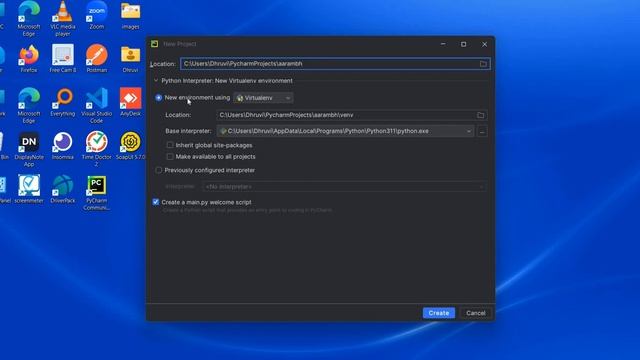Open the disabled Interpreter No interpreter dropdown
Viewport: 640px width, 360px height.
(x=344, y=187)
